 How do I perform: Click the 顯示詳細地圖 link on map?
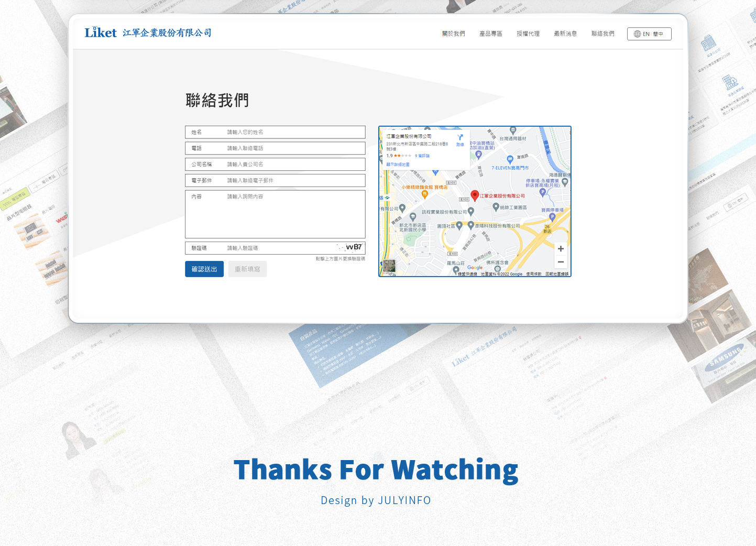pyautogui.click(x=398, y=165)
